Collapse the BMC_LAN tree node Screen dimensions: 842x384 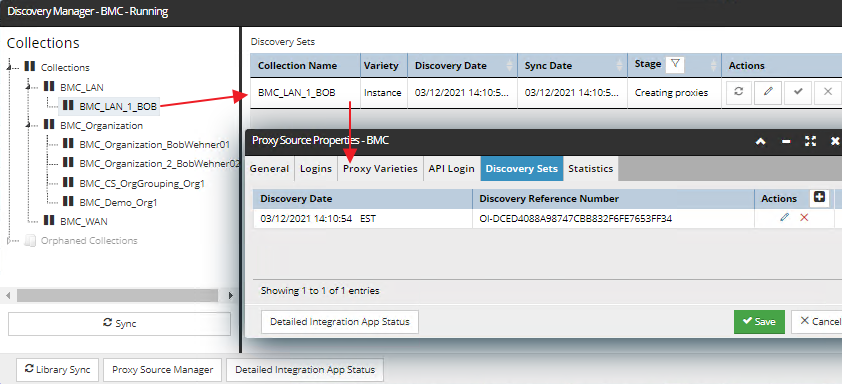pos(28,86)
